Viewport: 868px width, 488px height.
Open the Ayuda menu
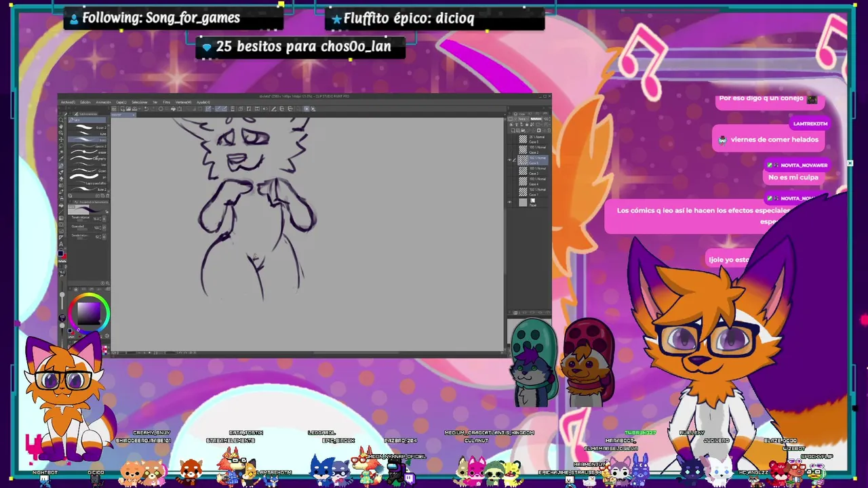(203, 102)
